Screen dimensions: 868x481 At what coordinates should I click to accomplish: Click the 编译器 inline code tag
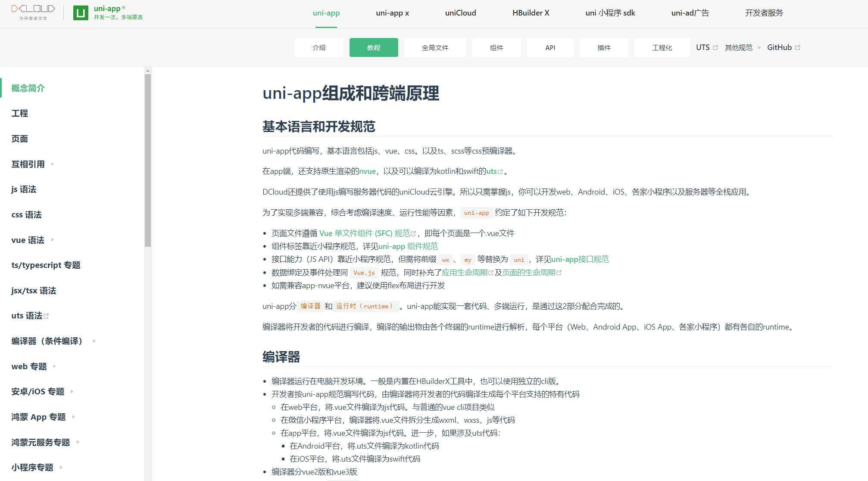(x=310, y=306)
